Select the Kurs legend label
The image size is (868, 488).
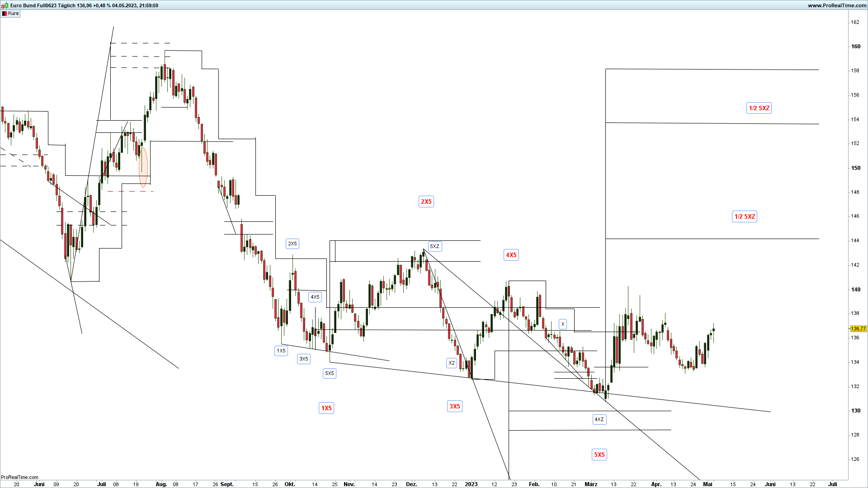pos(14,14)
